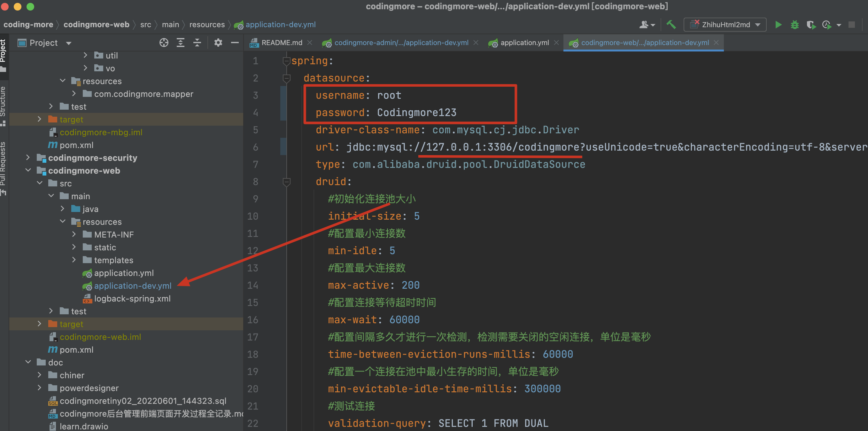Click Expand All icon in Project panel

[x=181, y=43]
